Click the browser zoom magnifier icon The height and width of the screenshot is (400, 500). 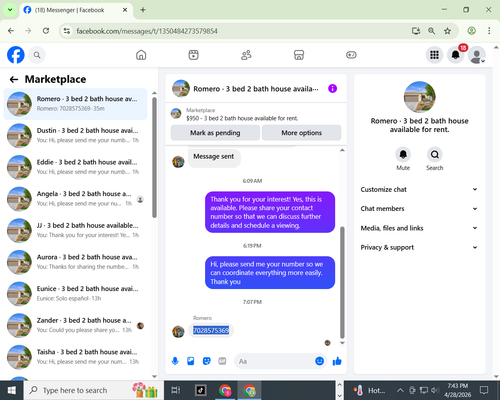click(x=431, y=31)
